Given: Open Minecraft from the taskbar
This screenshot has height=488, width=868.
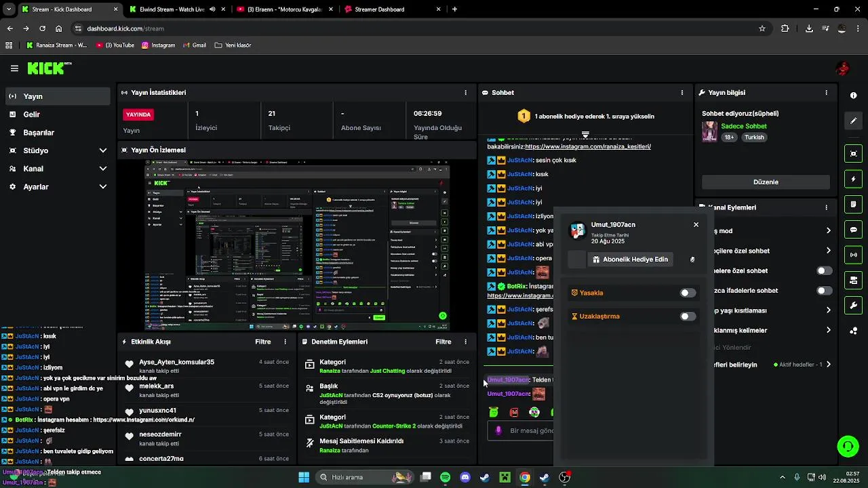Looking at the screenshot, I should 505,477.
